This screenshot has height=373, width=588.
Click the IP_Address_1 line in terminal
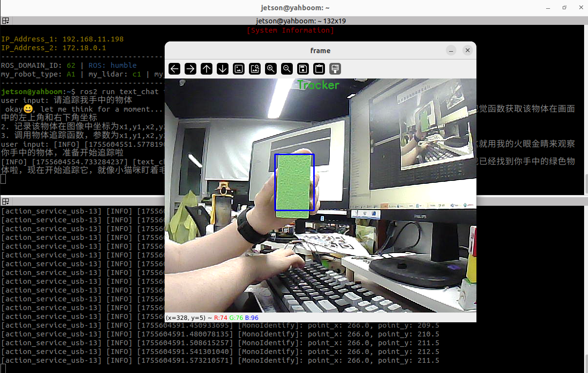pyautogui.click(x=62, y=39)
